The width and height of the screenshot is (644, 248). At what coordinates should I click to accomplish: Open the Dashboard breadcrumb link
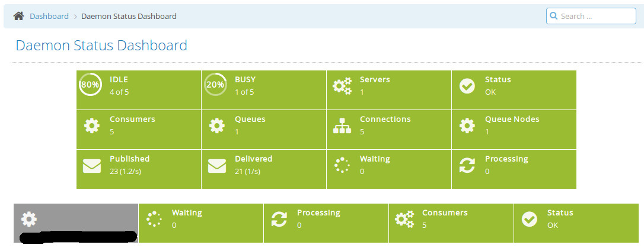click(49, 16)
